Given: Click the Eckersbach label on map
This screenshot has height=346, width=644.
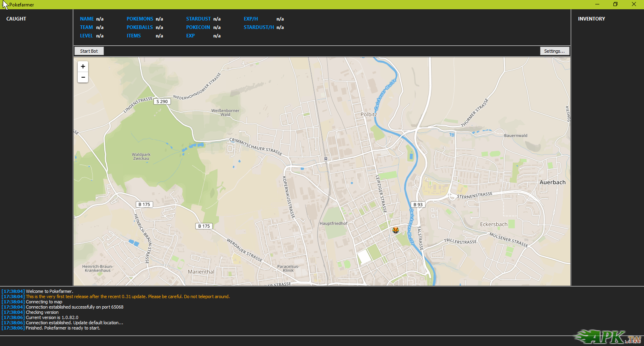Looking at the screenshot, I should tap(493, 224).
